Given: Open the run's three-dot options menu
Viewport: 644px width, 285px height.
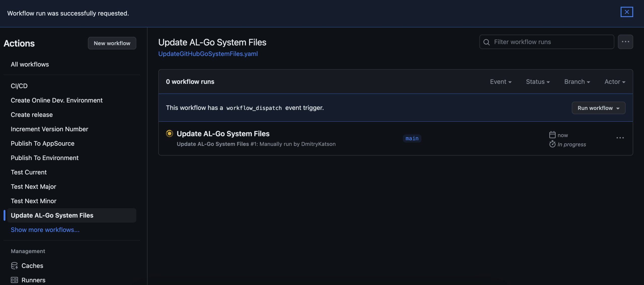Looking at the screenshot, I should tap(620, 138).
